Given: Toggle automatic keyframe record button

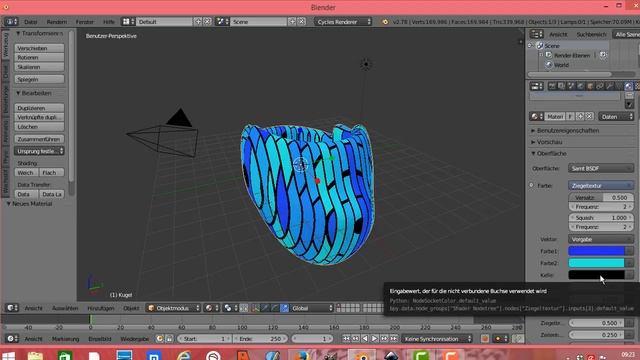Looking at the screenshot, I should pyautogui.click(x=485, y=339).
